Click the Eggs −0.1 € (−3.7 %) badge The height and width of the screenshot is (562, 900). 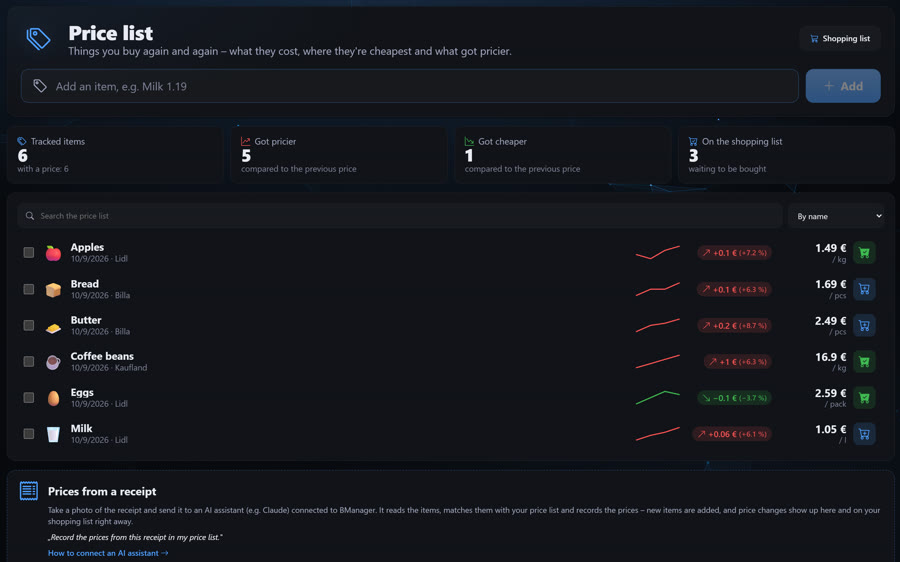734,398
